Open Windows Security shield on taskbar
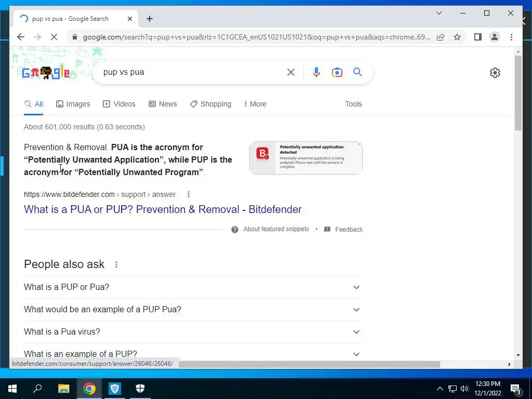Viewport: 532px width, 399px height. (140, 389)
